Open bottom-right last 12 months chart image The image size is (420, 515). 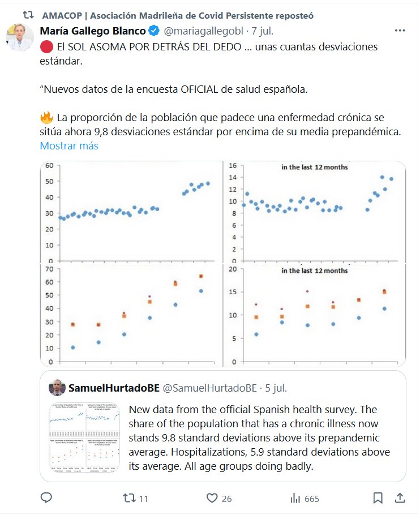[315, 315]
